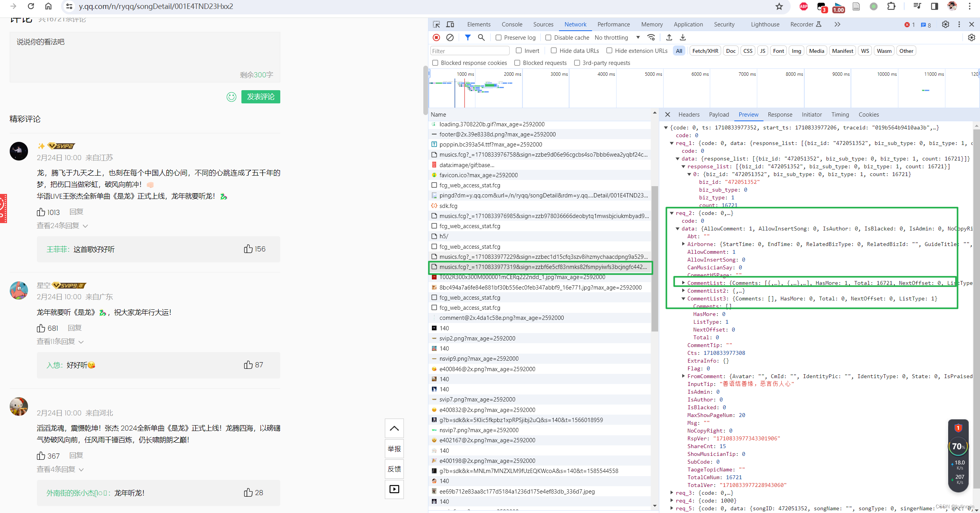
Task: Stop recording network log
Action: (437, 38)
